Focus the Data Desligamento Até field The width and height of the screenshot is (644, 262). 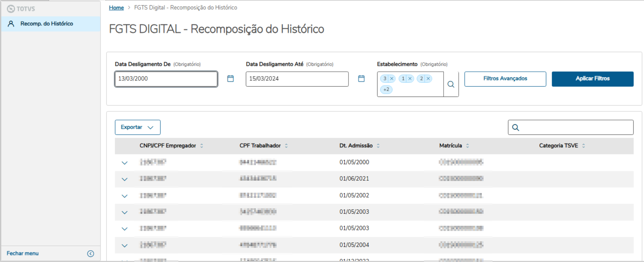pos(297,79)
